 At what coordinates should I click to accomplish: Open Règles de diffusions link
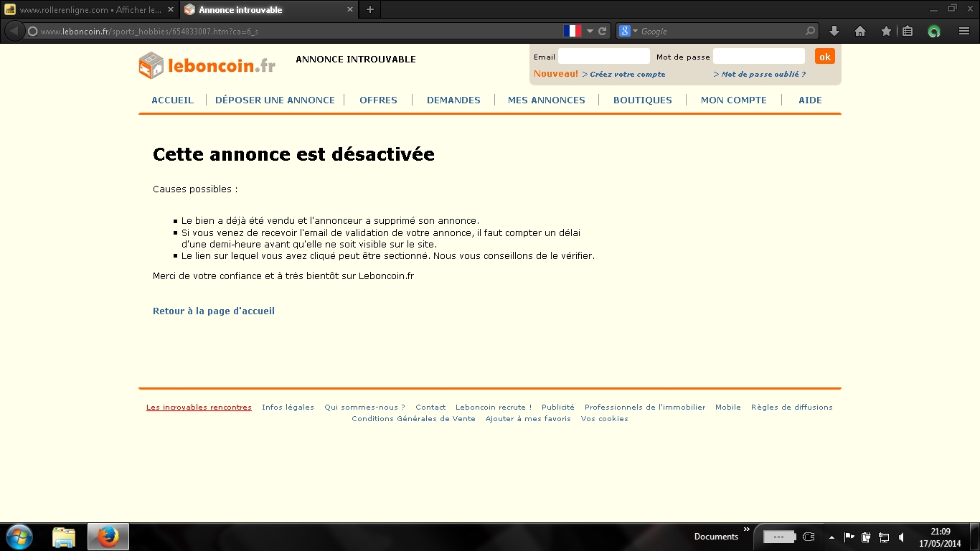click(792, 408)
